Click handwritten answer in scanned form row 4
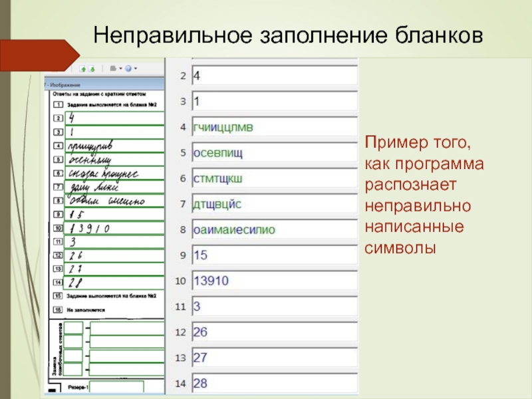The width and height of the screenshot is (532, 399). (x=90, y=146)
